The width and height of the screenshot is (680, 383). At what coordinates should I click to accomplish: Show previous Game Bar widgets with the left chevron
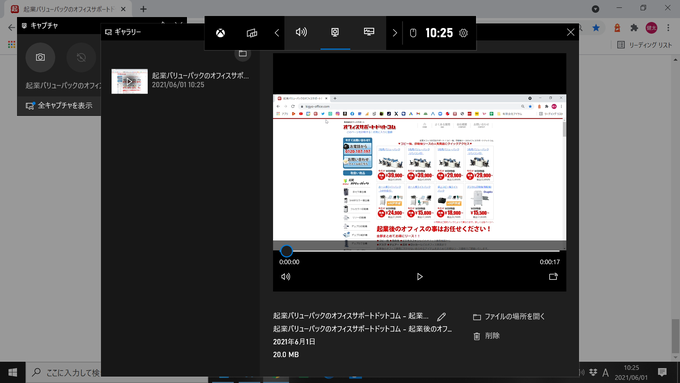(x=277, y=33)
